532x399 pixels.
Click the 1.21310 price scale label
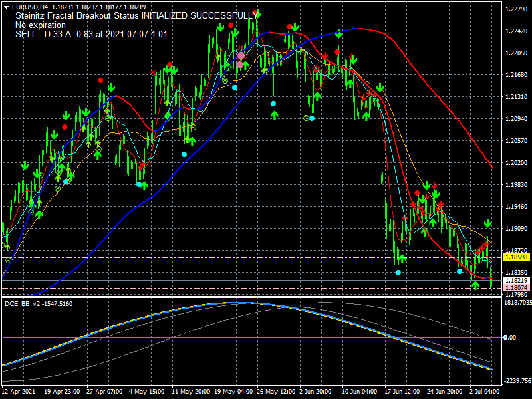[517, 97]
